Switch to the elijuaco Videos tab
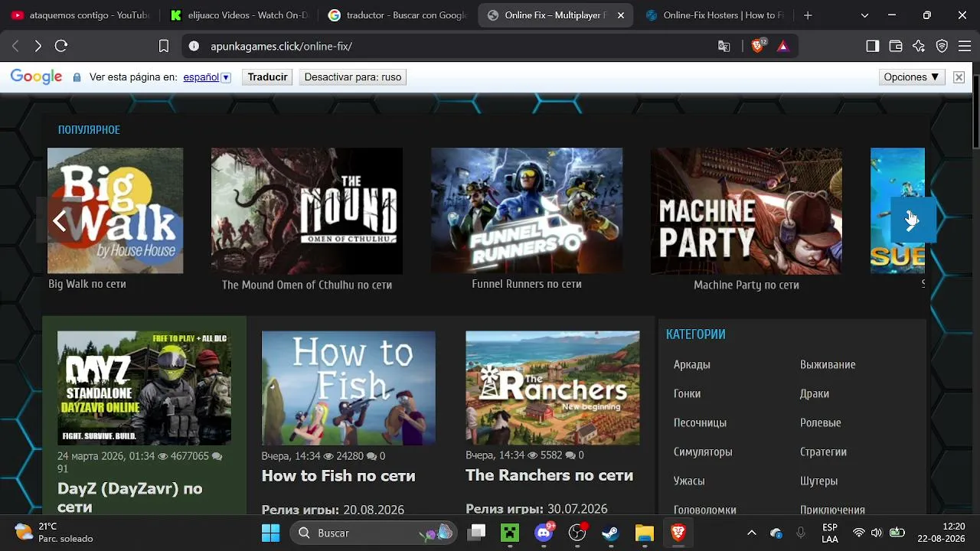 coord(239,15)
